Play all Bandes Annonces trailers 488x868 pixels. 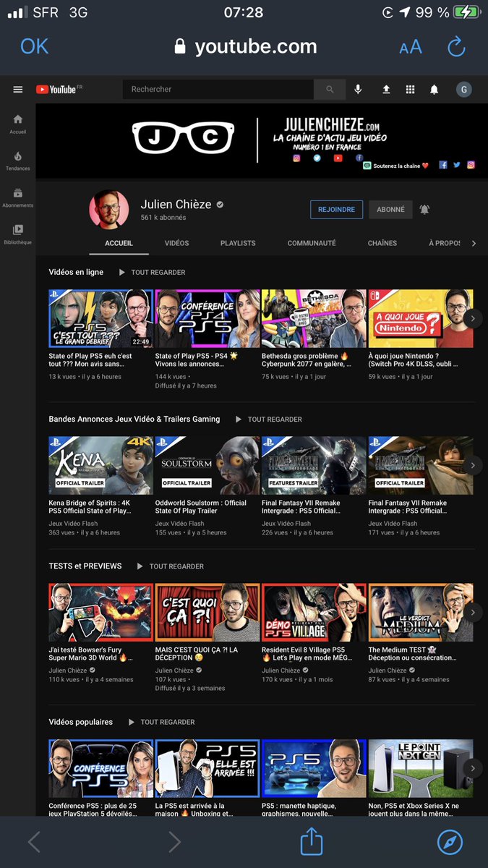click(x=268, y=420)
